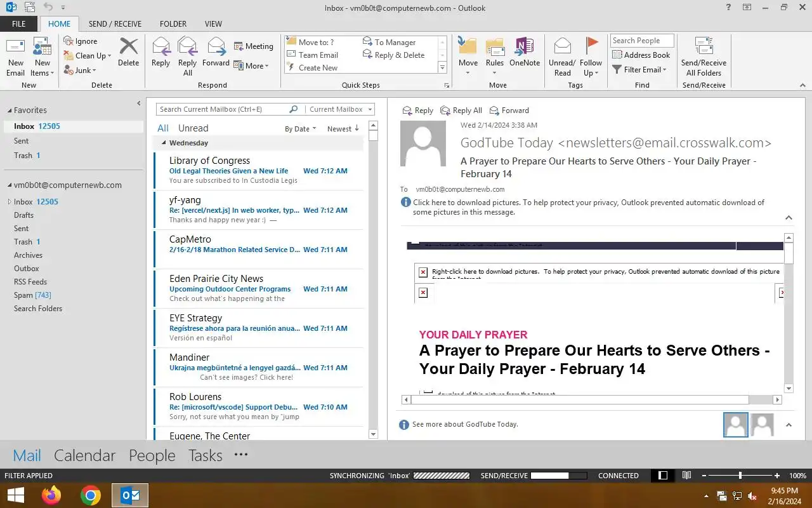Click the Ignore conversation icon
The image size is (812, 508).
pyautogui.click(x=69, y=41)
